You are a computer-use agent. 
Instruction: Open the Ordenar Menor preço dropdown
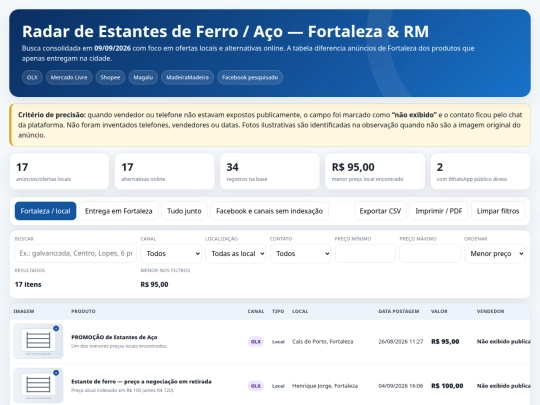(495, 253)
